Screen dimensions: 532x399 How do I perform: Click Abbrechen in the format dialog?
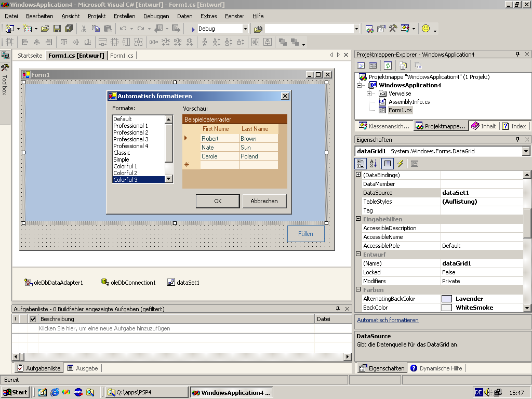click(x=264, y=201)
